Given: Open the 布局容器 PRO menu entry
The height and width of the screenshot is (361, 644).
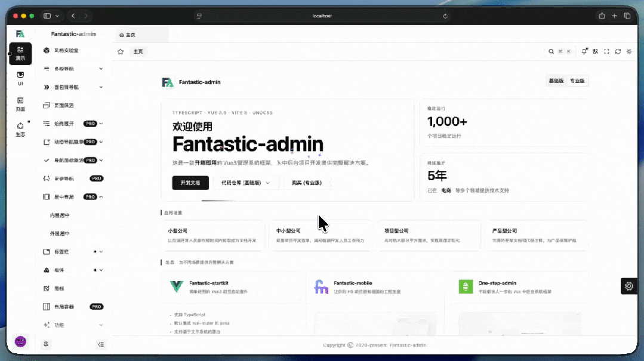Looking at the screenshot, I should tap(73, 306).
